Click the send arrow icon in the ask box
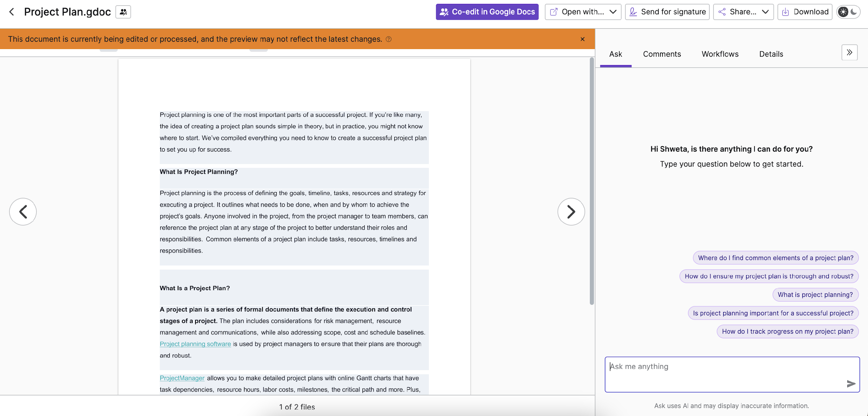The width and height of the screenshot is (868, 416). 851,384
